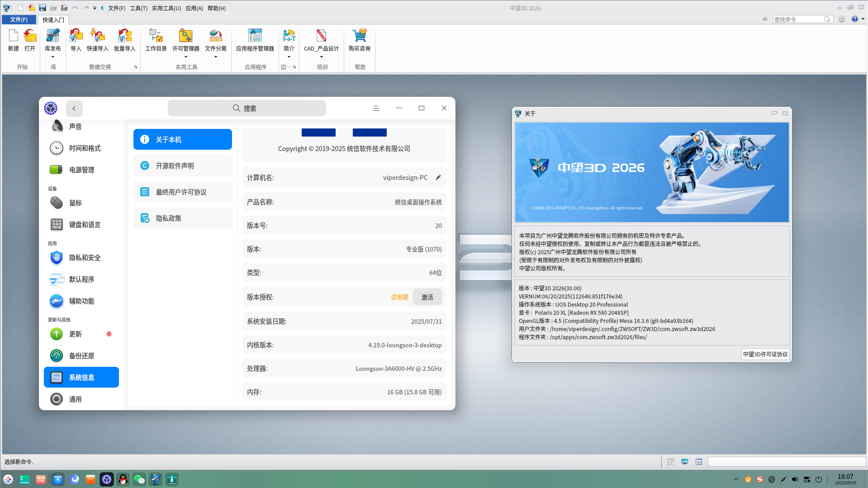868x488 pixels.
Task: Open the 工具(T) menu
Action: (x=138, y=8)
